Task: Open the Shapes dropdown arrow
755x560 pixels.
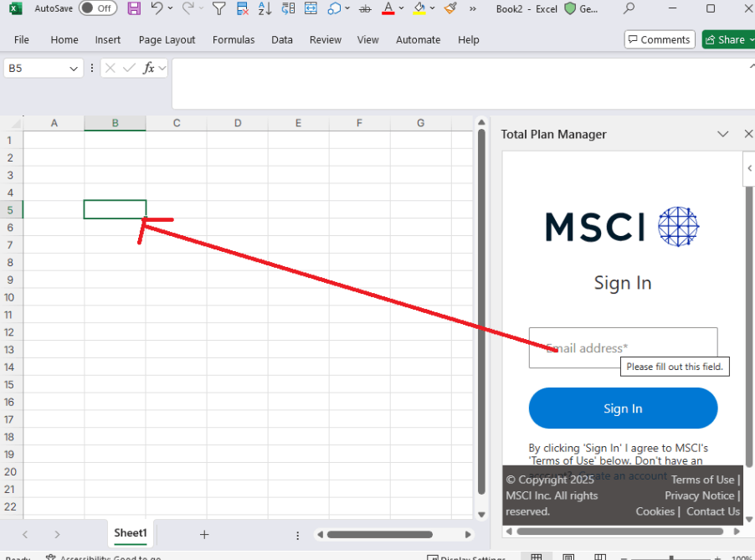Action: [347, 8]
